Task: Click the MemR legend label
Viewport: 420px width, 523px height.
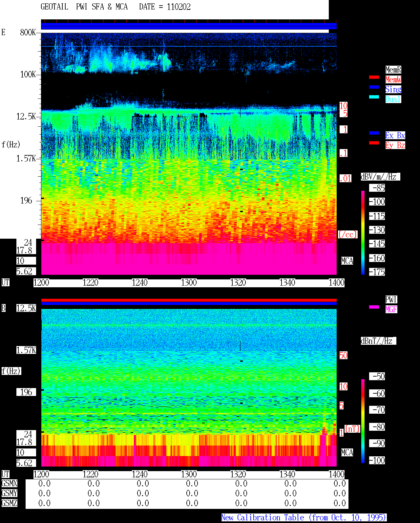Action: click(x=393, y=70)
